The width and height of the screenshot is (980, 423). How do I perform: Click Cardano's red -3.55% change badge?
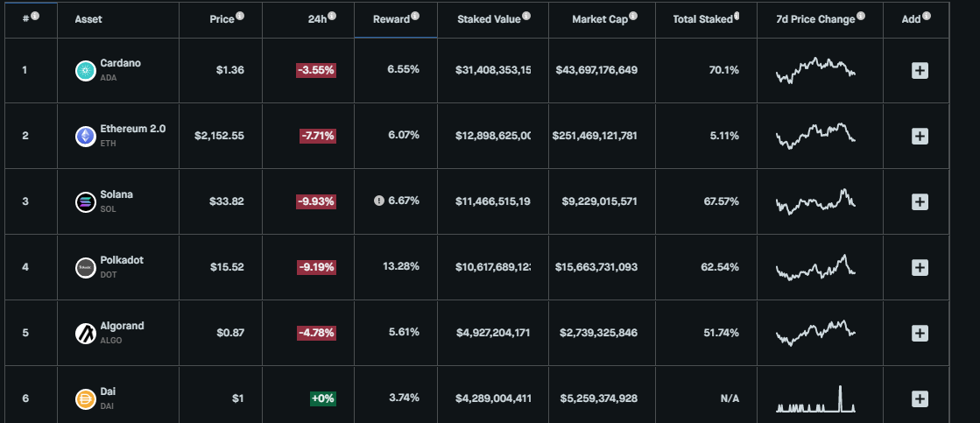point(316,70)
